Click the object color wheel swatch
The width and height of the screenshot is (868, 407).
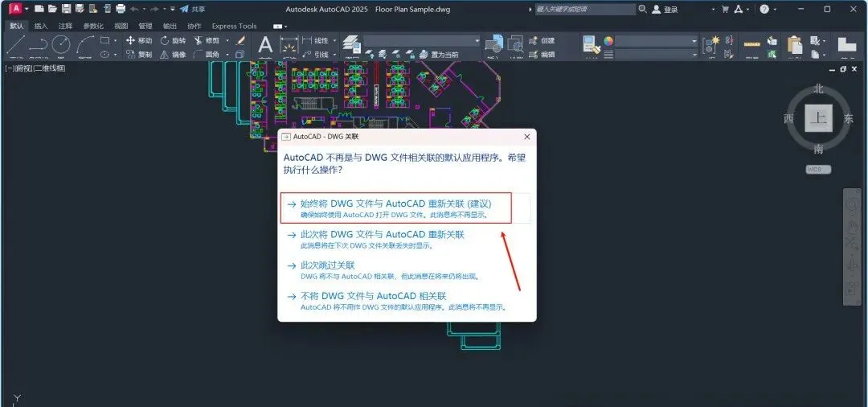click(608, 40)
